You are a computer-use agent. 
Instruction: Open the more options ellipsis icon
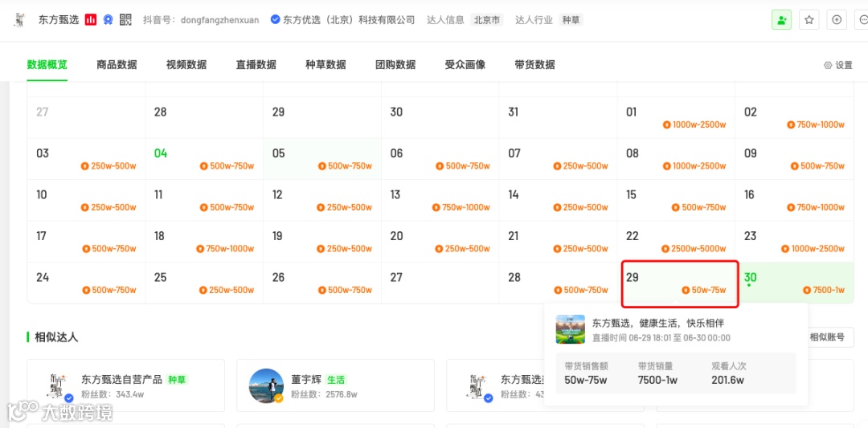click(862, 20)
